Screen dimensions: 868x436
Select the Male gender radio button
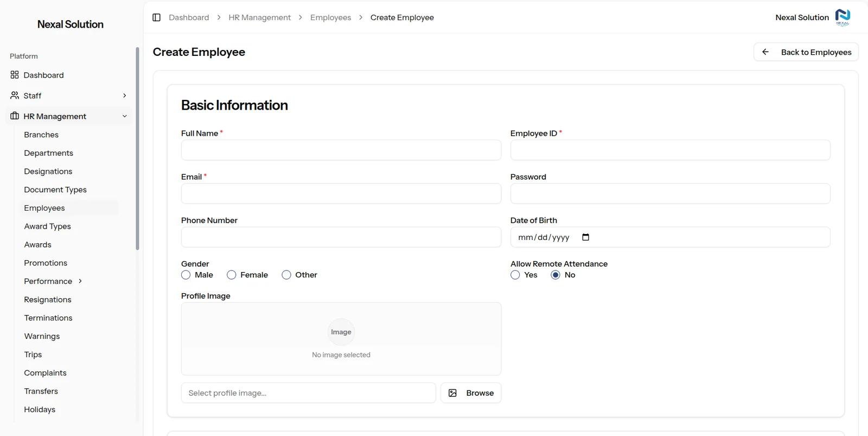tap(186, 275)
